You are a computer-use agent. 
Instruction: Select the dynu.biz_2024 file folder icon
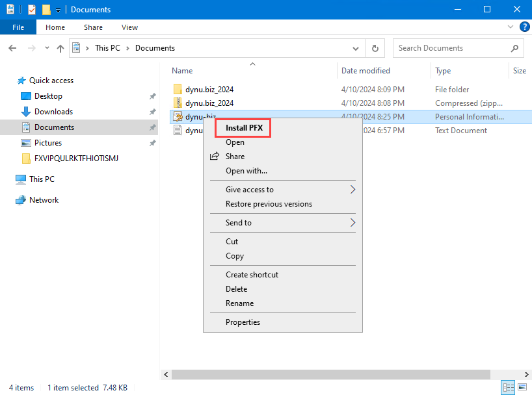[178, 89]
